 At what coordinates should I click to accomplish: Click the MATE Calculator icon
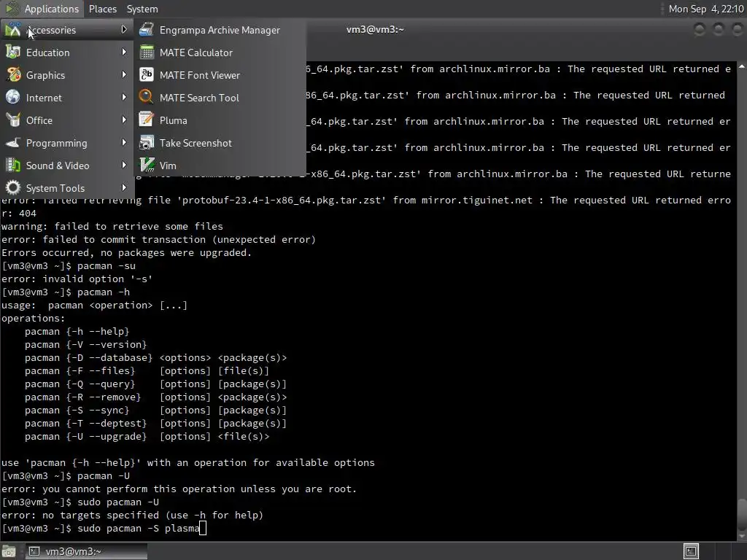(146, 52)
